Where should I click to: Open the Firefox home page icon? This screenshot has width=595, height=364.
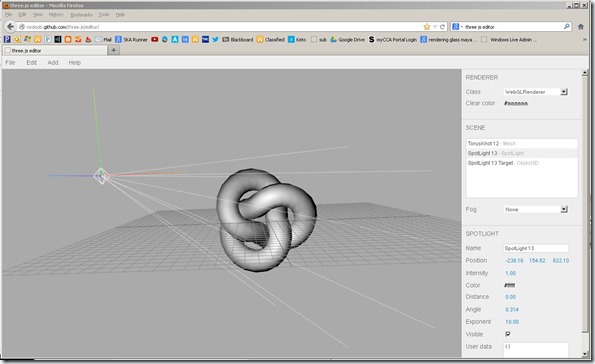581,27
